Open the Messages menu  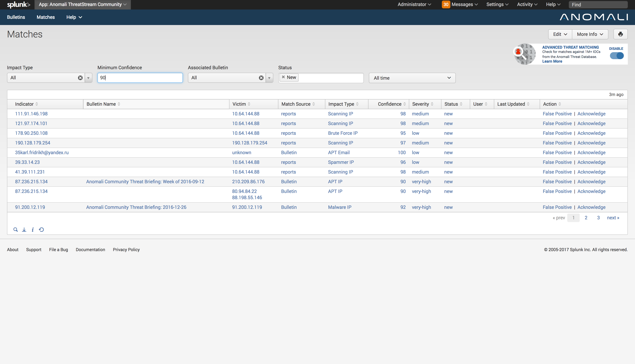click(x=465, y=4)
